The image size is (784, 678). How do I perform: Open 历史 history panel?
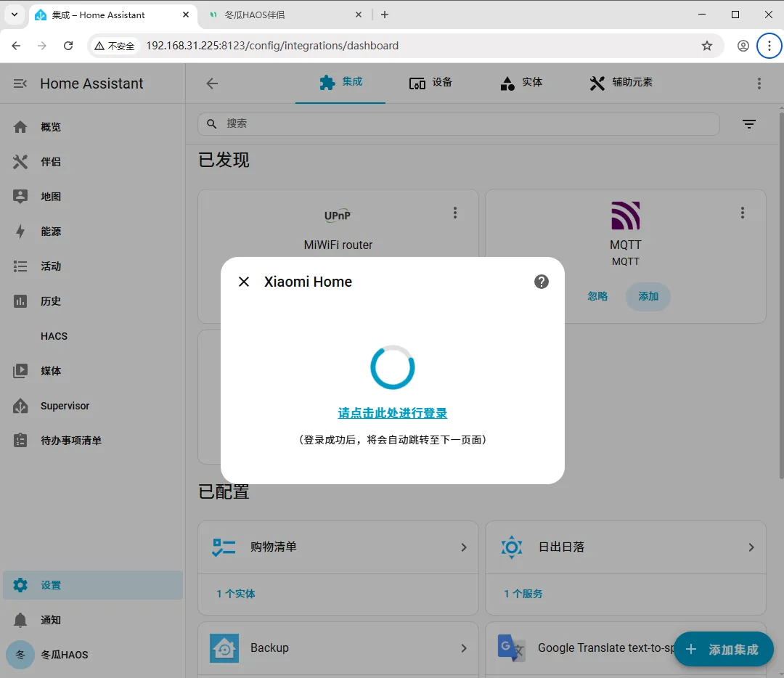click(x=93, y=301)
